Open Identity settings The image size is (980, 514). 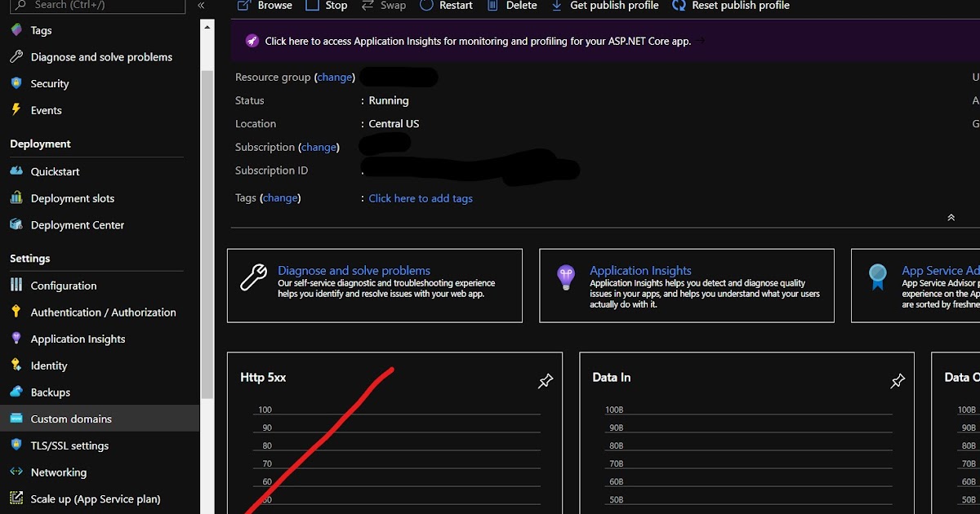(x=48, y=365)
